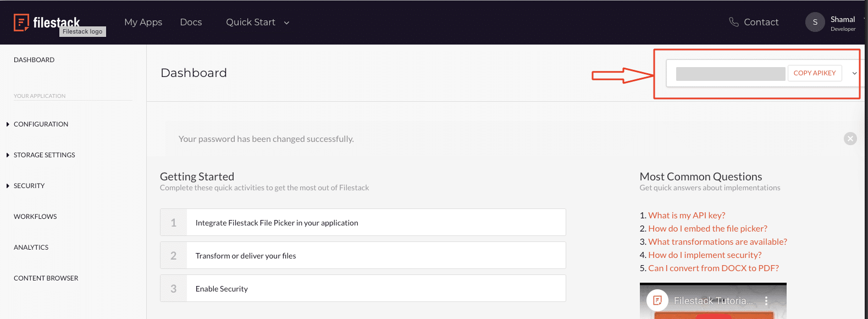Open 'Can I convert from DOCX to PDF?'
Image resolution: width=868 pixels, height=319 pixels.
click(714, 268)
